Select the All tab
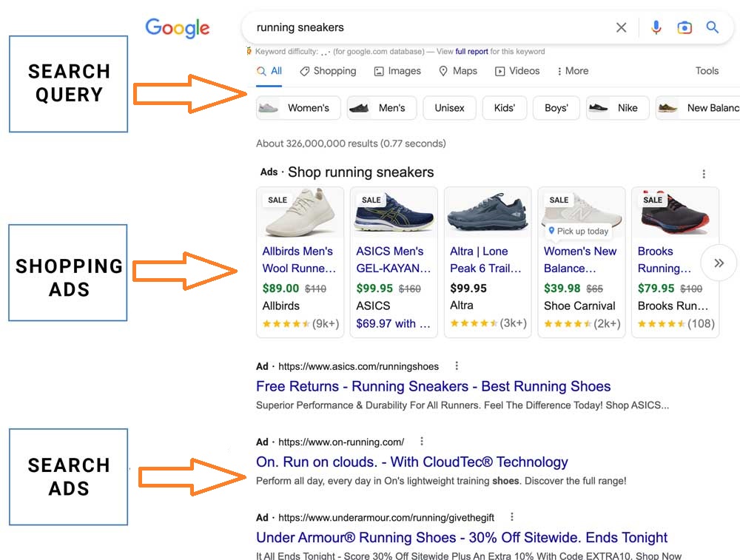The image size is (740, 560). pos(269,71)
